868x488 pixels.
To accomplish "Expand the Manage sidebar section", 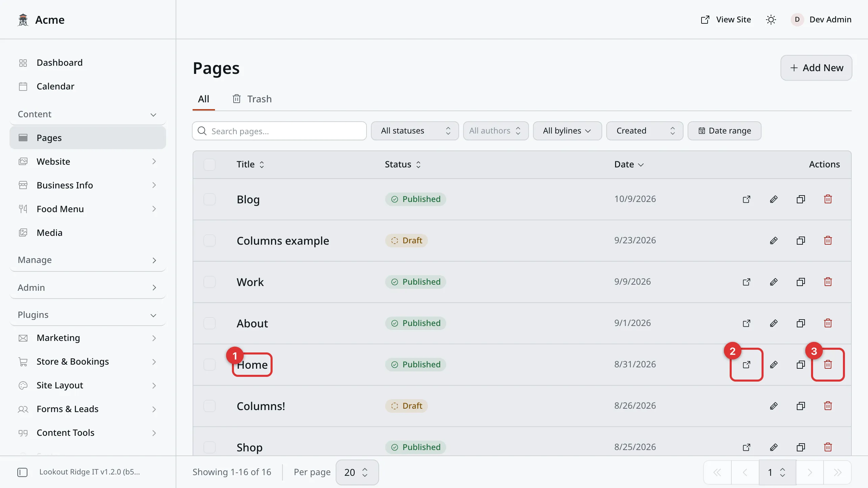I will point(88,260).
